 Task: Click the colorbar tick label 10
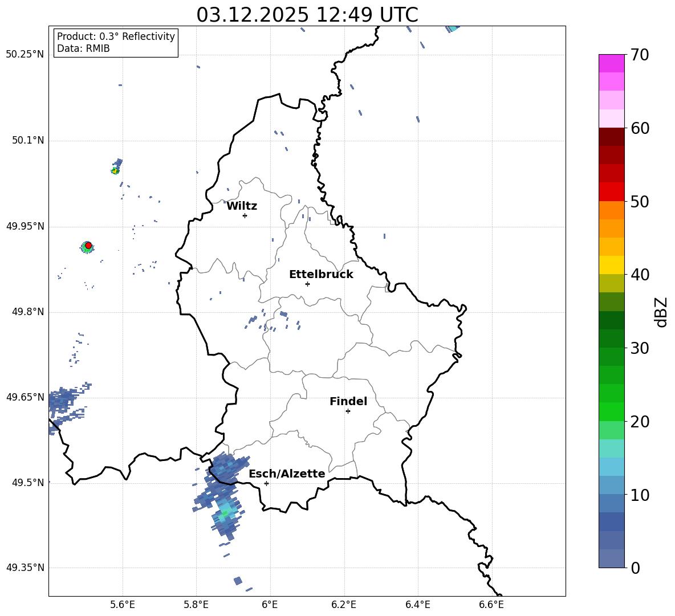point(640,495)
